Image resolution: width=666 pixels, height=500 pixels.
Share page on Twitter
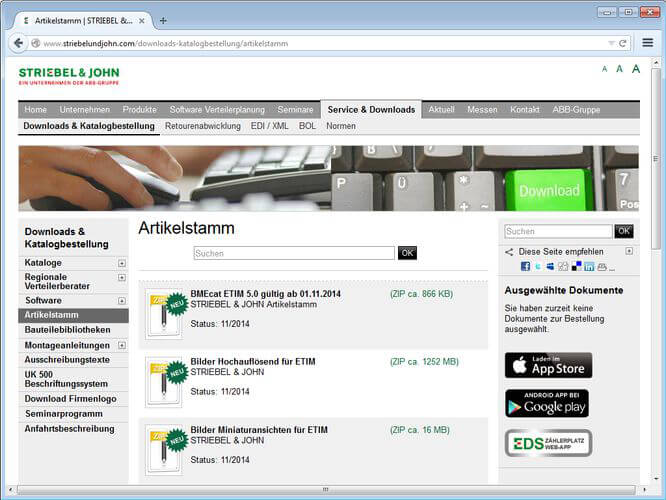pos(538,266)
